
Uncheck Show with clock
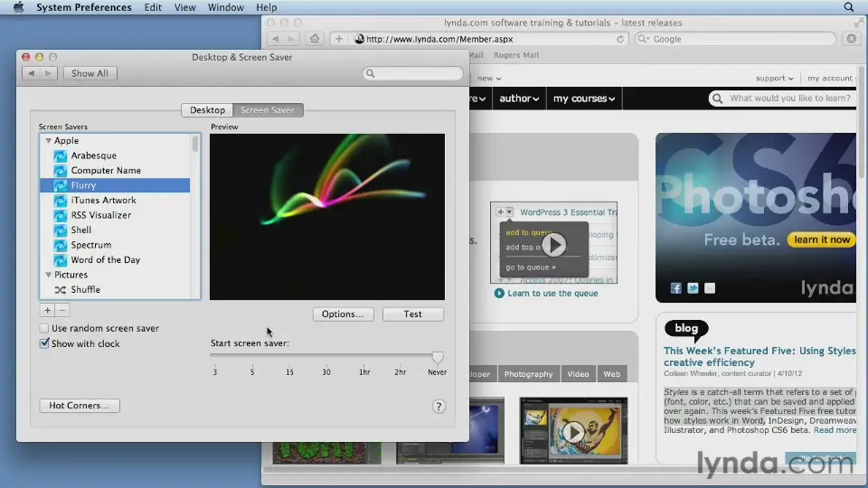pos(44,343)
